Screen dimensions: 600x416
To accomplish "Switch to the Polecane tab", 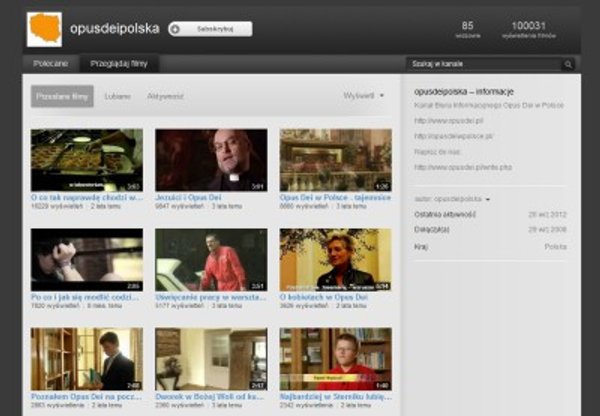I will tap(50, 64).
